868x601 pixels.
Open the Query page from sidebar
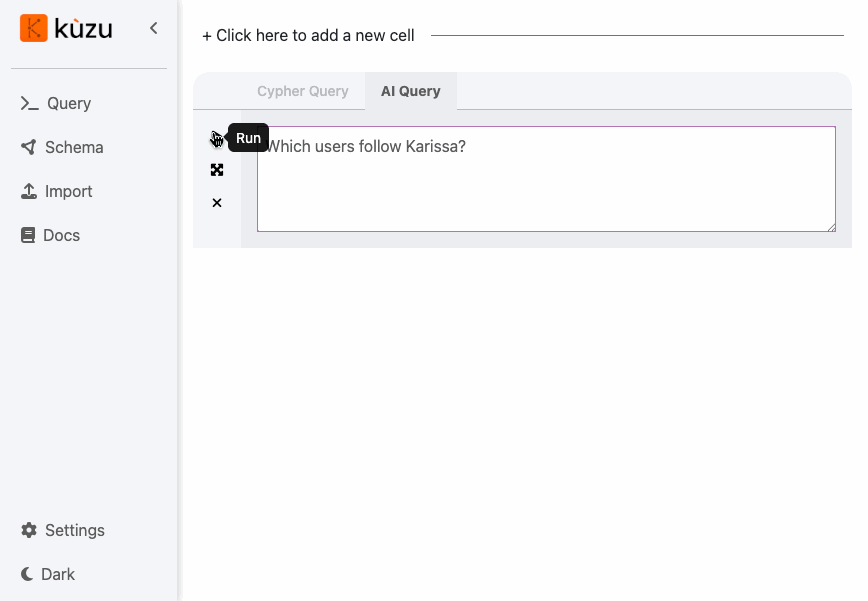coord(56,103)
